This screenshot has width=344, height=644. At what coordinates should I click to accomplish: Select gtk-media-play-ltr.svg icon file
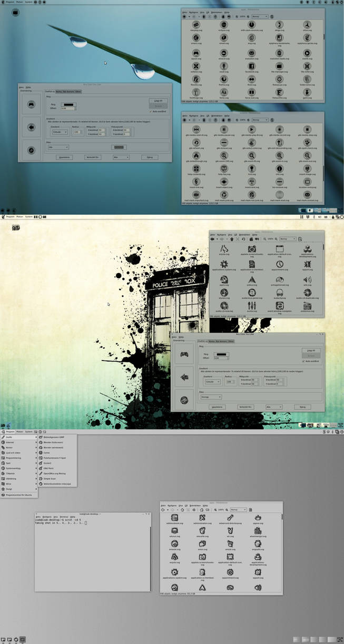251,129
